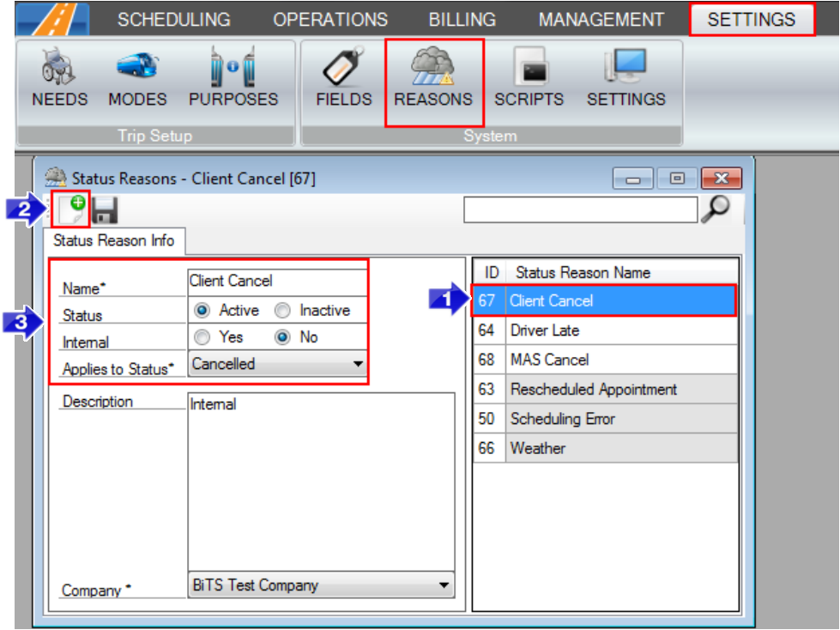Image resolution: width=840 pixels, height=630 pixels.
Task: Select the Driver Late row
Action: coord(606,330)
